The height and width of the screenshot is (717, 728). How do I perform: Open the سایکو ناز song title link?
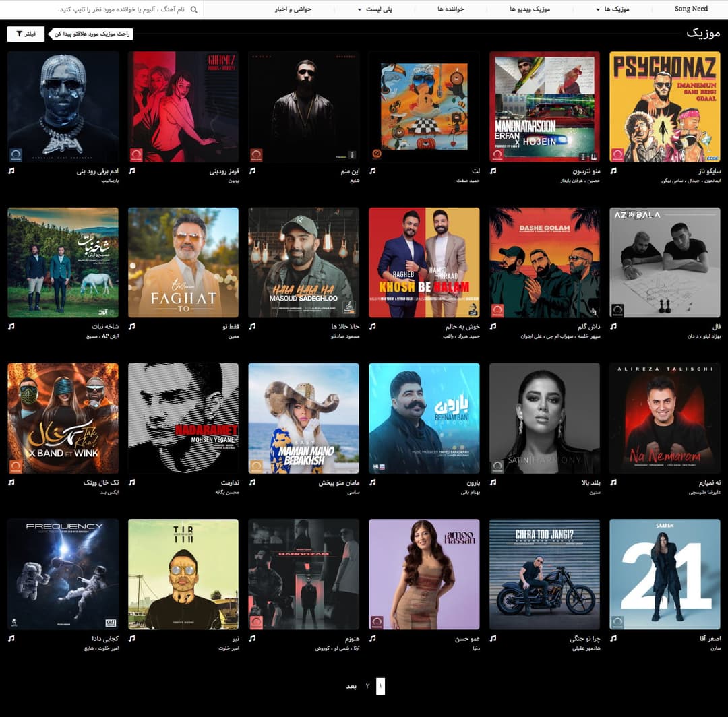[710, 170]
